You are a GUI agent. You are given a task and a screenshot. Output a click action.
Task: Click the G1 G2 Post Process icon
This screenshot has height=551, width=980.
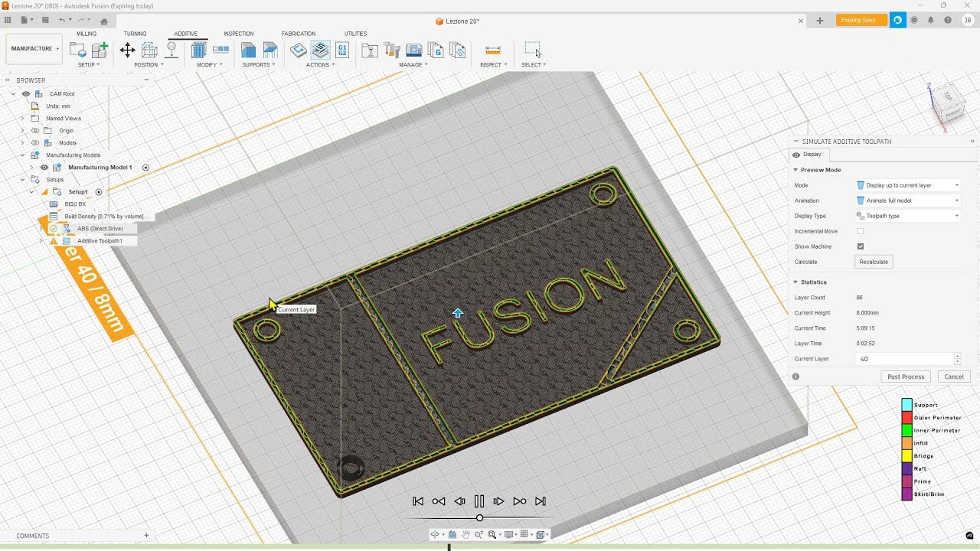pyautogui.click(x=342, y=50)
